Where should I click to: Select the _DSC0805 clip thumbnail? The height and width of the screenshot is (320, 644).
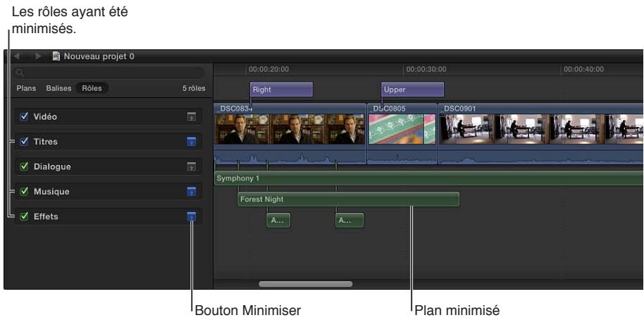(402, 129)
